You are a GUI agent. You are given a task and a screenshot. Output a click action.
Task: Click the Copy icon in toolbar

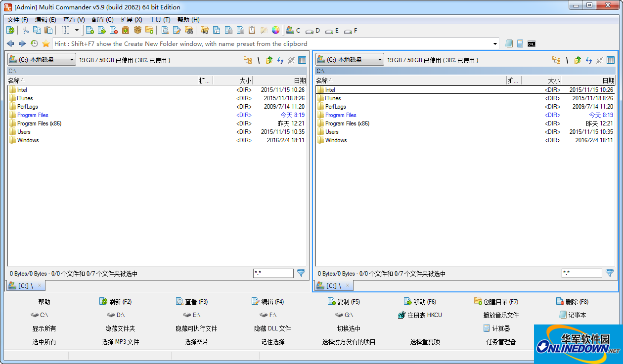click(x=37, y=31)
